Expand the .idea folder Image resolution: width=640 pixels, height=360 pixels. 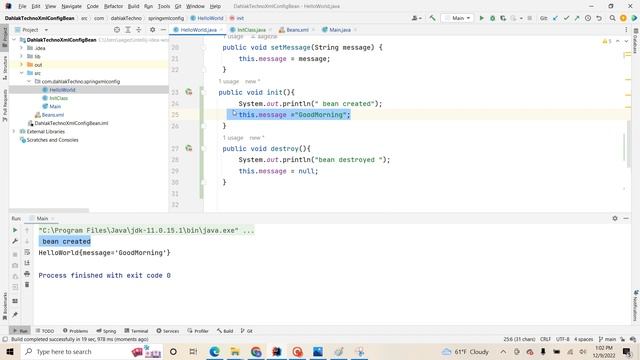click(x=22, y=48)
